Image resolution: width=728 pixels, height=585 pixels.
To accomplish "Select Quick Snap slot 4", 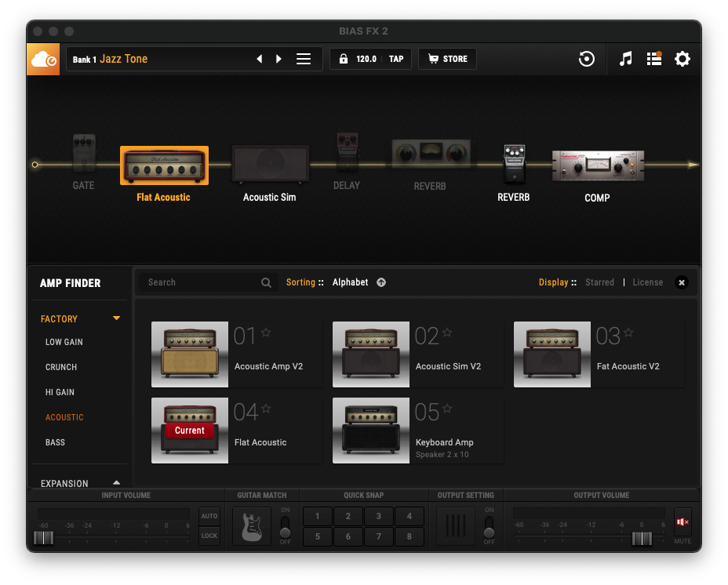I will point(409,516).
